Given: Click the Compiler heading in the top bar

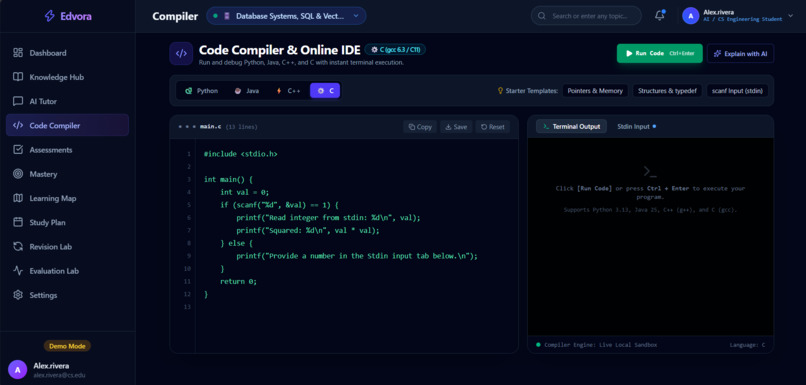Looking at the screenshot, I should click(x=175, y=16).
